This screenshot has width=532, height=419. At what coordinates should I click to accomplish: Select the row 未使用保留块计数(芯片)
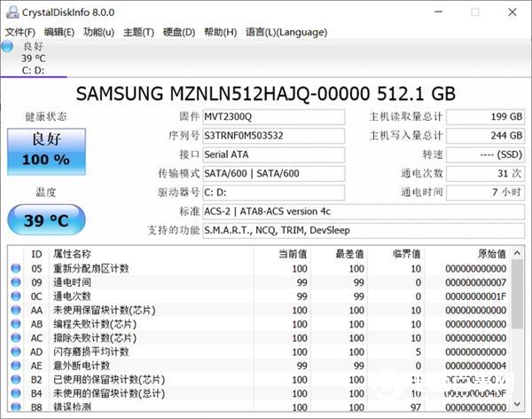coord(260,310)
